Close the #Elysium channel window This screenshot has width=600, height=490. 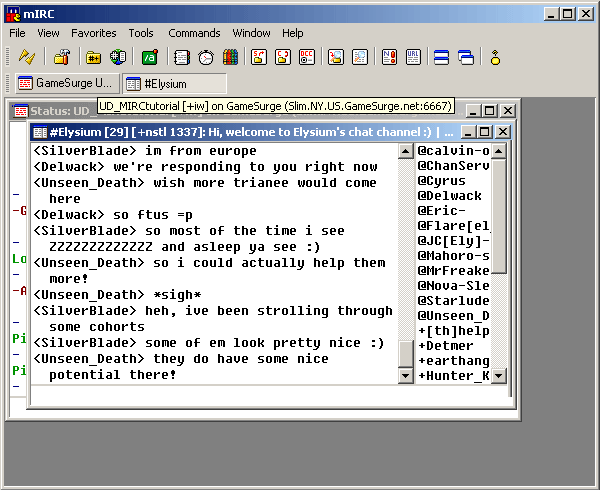[502, 132]
